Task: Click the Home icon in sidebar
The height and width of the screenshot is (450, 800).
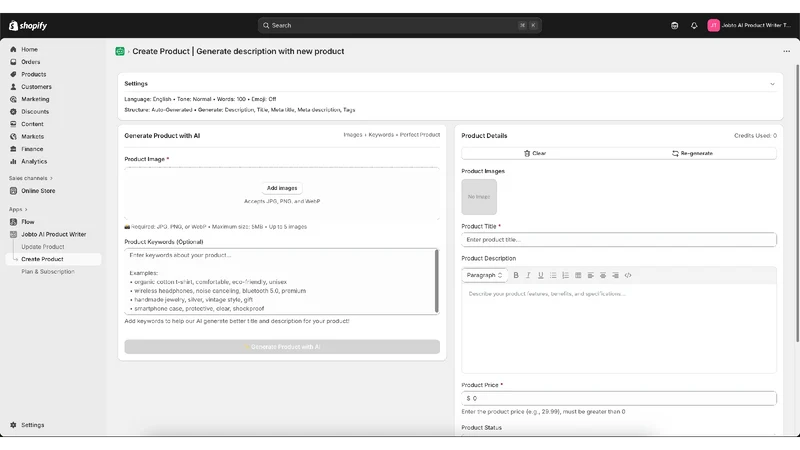Action: (13, 49)
